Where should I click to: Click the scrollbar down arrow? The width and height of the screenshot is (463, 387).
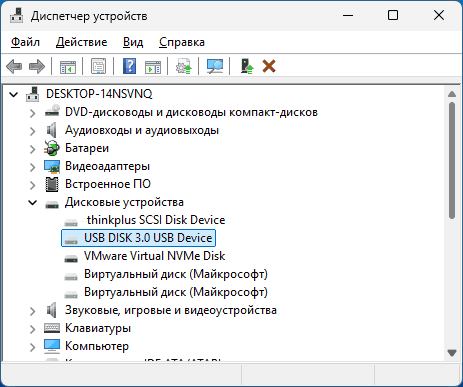click(452, 353)
